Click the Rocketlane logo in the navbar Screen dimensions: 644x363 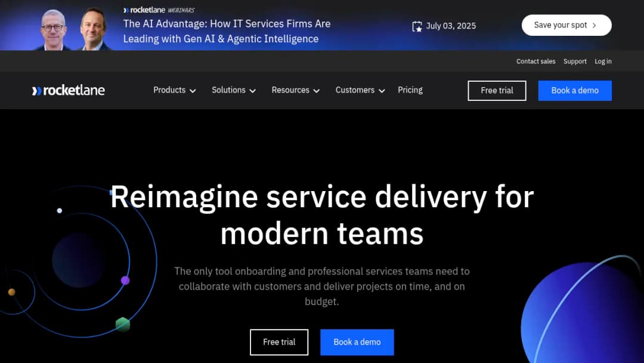(x=68, y=90)
